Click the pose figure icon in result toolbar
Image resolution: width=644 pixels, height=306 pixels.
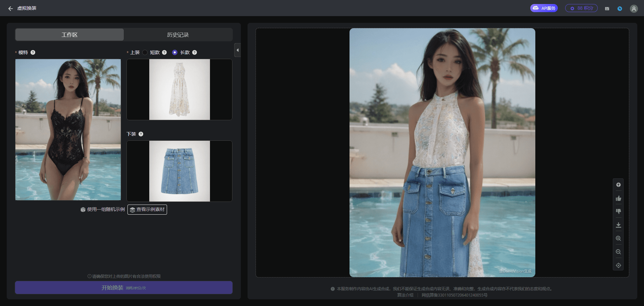point(618,185)
